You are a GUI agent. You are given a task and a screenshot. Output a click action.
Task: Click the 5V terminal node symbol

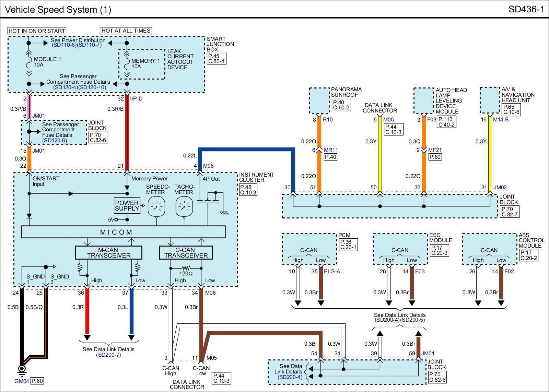pos(116,219)
